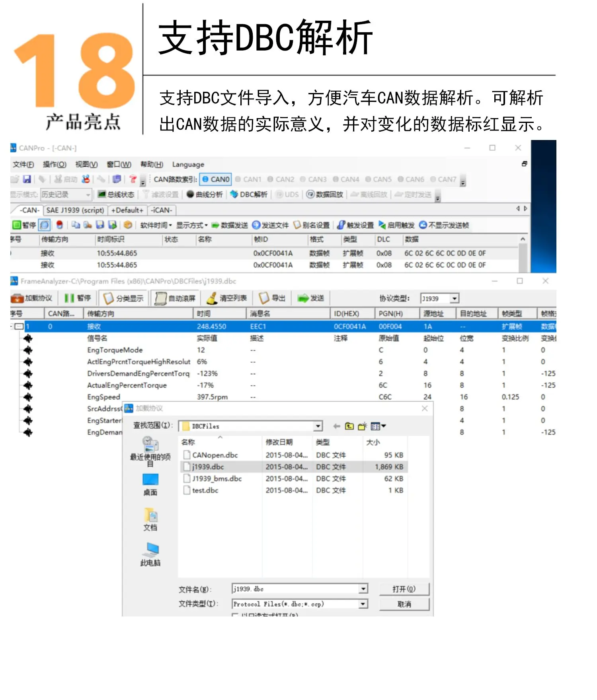Open 别名设置 alias settings
The image size is (597, 700).
pos(312,225)
